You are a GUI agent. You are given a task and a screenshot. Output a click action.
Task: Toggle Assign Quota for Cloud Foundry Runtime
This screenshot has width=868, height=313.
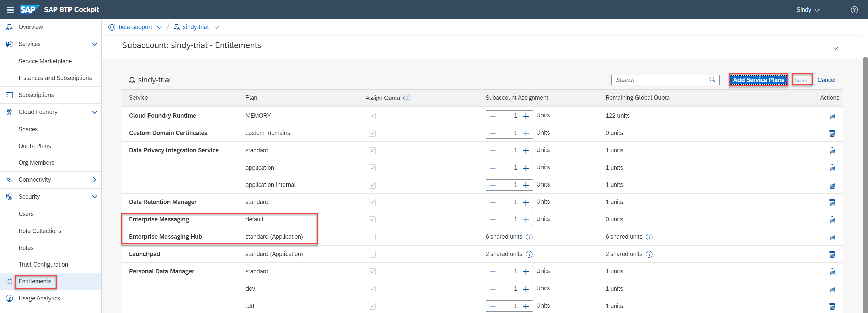[x=372, y=116]
